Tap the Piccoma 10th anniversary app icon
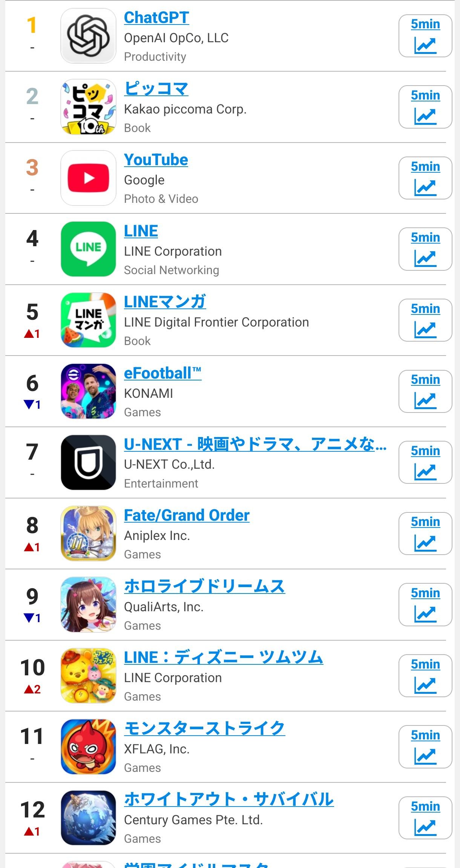This screenshot has width=460, height=868. [x=88, y=107]
